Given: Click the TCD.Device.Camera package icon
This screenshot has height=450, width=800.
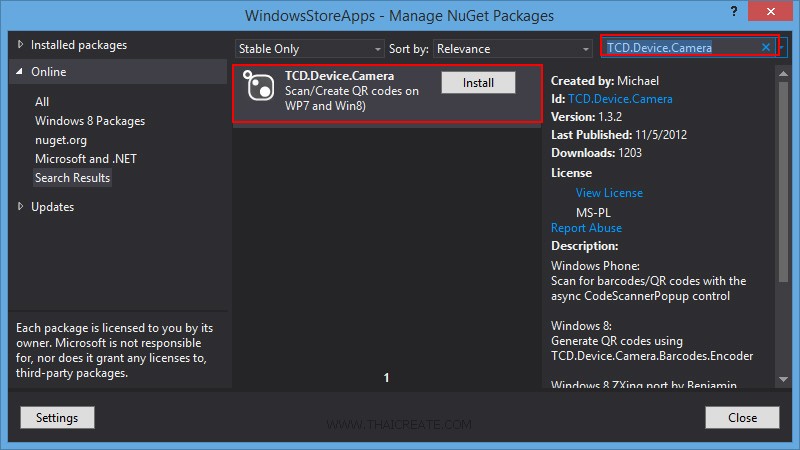Looking at the screenshot, I should click(259, 86).
